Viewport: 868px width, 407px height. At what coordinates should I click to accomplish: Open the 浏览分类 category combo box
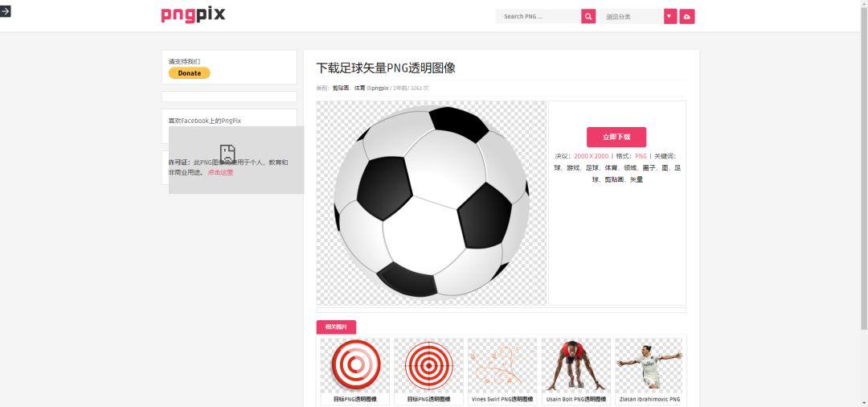point(631,17)
